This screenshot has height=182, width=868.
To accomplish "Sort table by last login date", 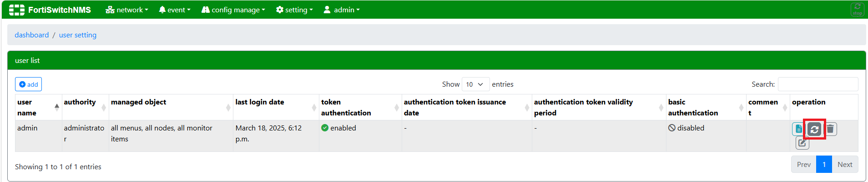I will pos(276,107).
